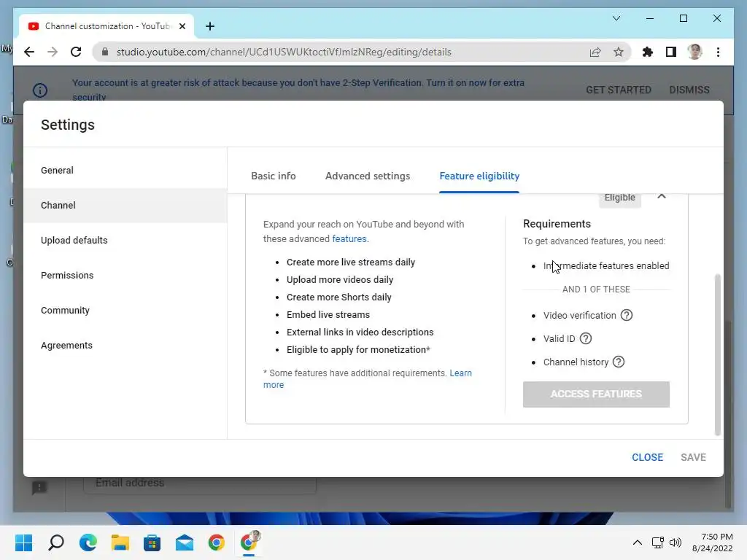The image size is (747, 560).
Task: Click 'Embed live streams' list item
Action: pos(328,315)
